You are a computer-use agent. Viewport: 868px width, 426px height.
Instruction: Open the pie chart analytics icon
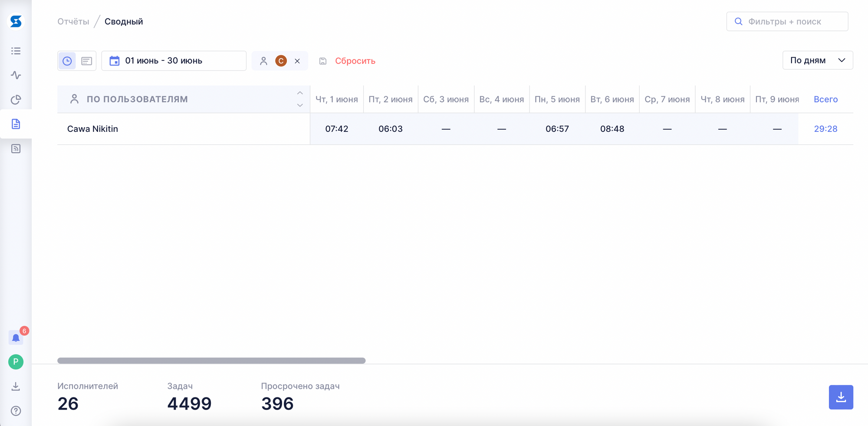(16, 100)
